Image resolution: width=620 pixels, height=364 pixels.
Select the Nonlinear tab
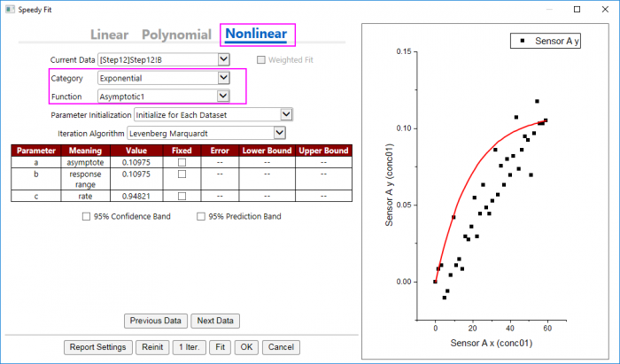click(x=258, y=35)
